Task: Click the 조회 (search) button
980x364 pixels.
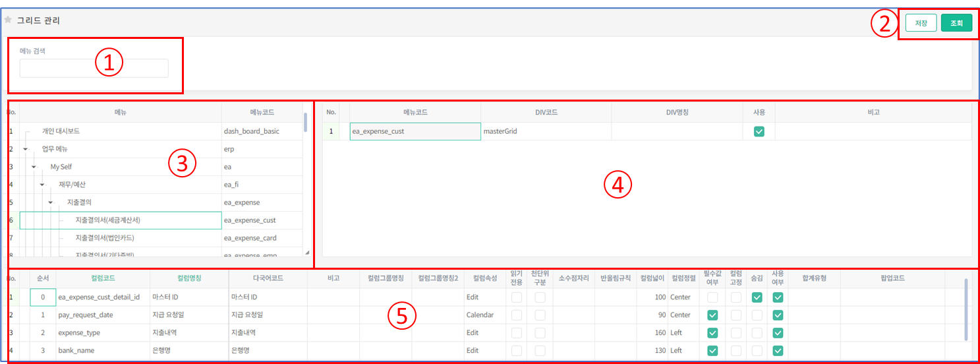Action: [956, 24]
